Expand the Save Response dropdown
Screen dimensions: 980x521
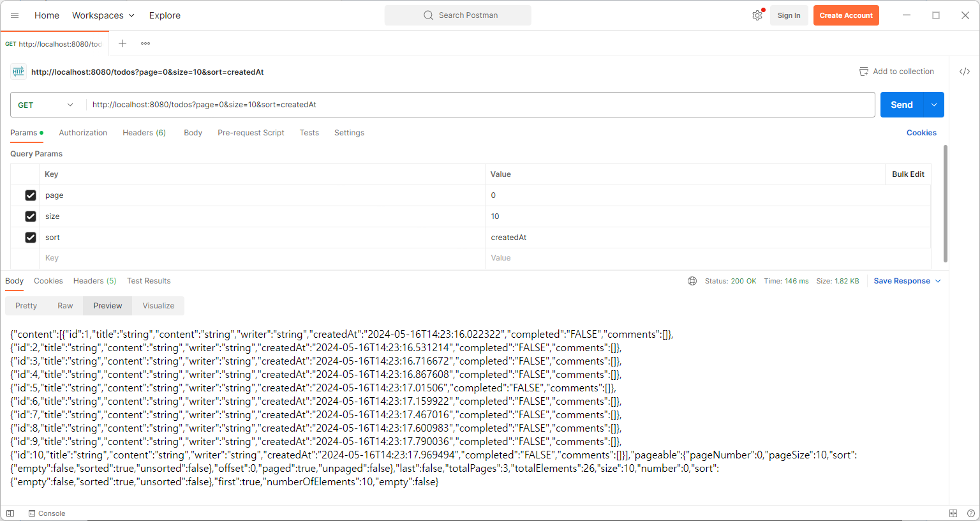click(x=938, y=281)
